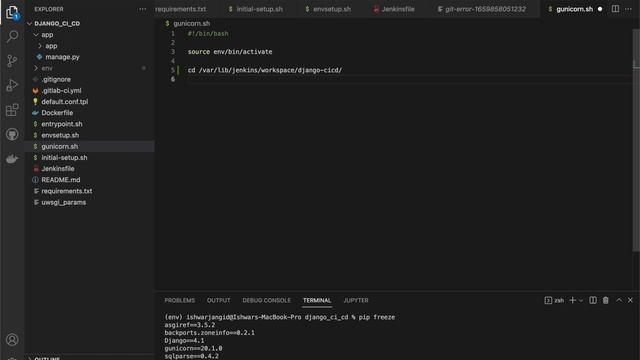Switch to requirements.txt editor tab
This screenshot has width=640, height=360.
coord(180,9)
